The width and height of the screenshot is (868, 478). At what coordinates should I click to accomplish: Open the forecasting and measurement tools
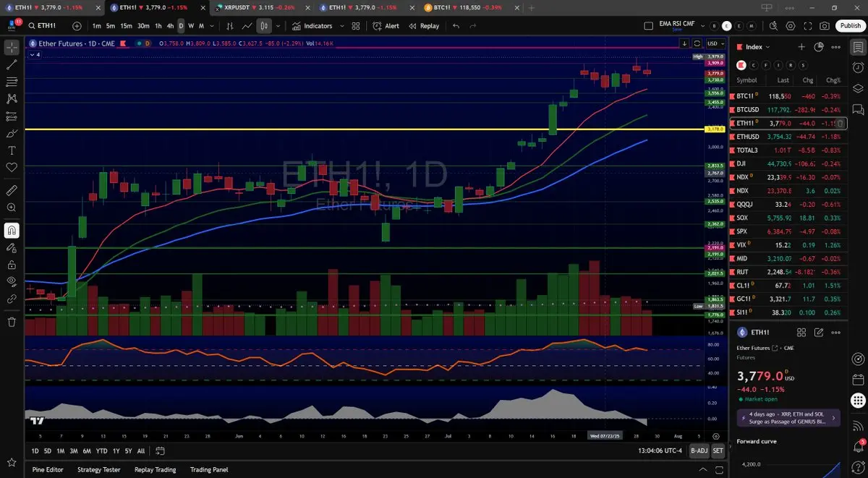click(x=12, y=116)
